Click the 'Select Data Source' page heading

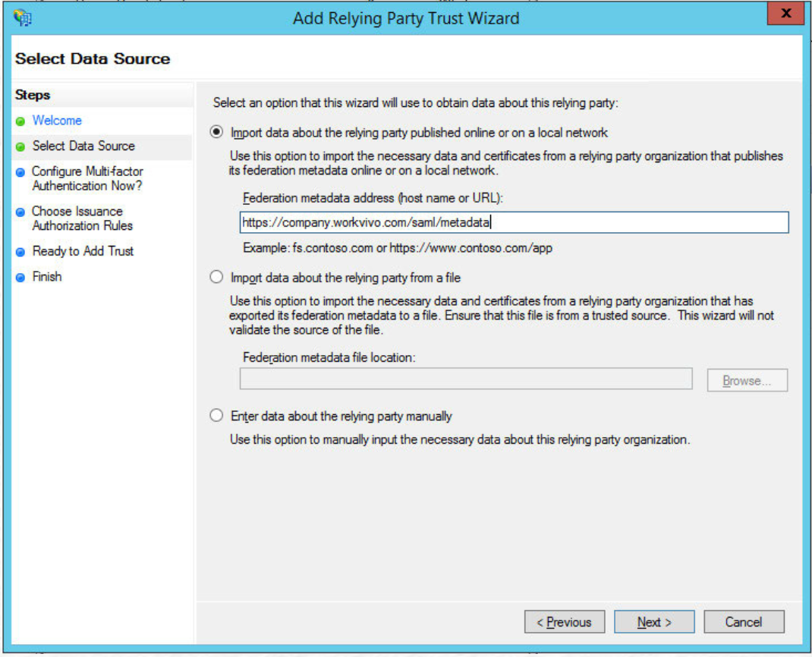92,58
